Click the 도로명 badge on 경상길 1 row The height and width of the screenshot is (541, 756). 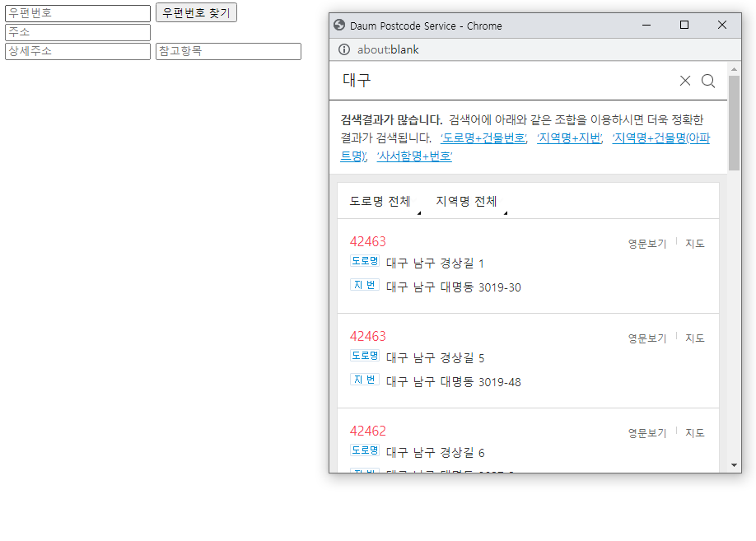pyautogui.click(x=365, y=261)
